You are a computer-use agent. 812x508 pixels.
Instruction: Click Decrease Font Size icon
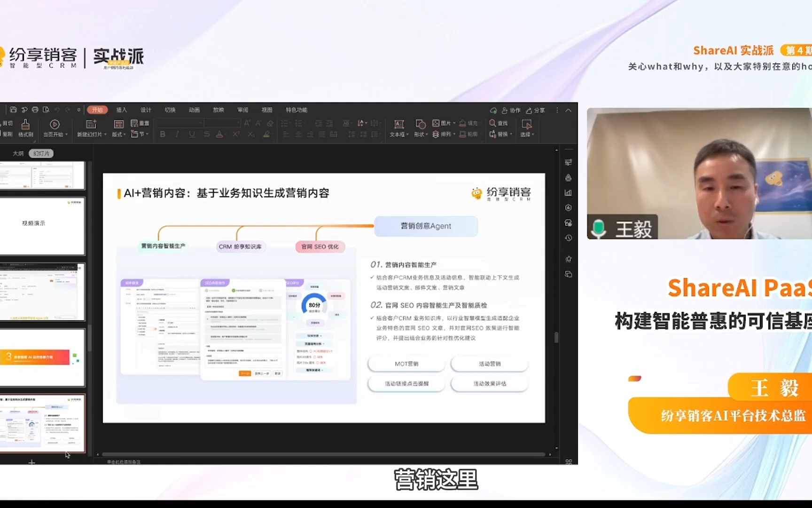tap(258, 123)
